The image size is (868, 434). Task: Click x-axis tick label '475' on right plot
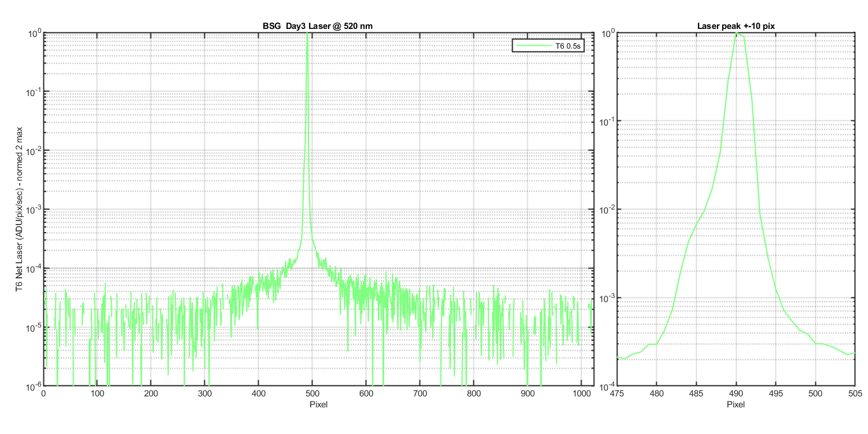[x=617, y=393]
